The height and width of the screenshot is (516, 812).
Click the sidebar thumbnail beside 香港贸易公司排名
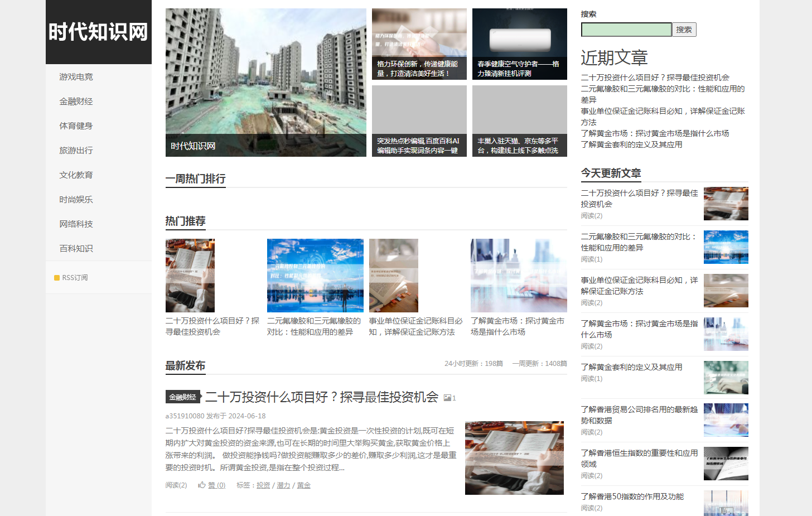point(726,420)
